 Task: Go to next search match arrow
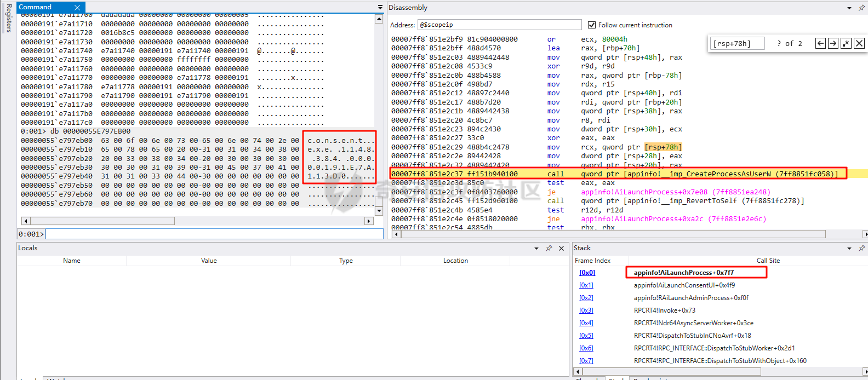click(x=833, y=43)
